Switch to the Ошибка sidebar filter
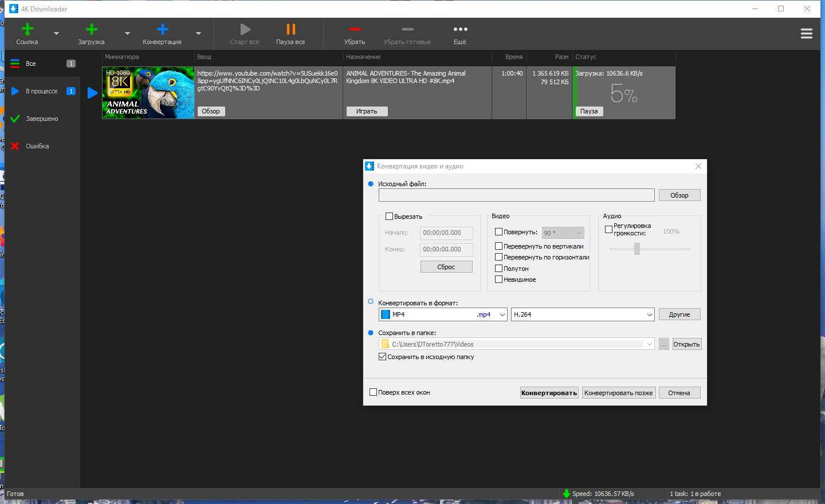Image resolution: width=825 pixels, height=504 pixels. pos(37,146)
